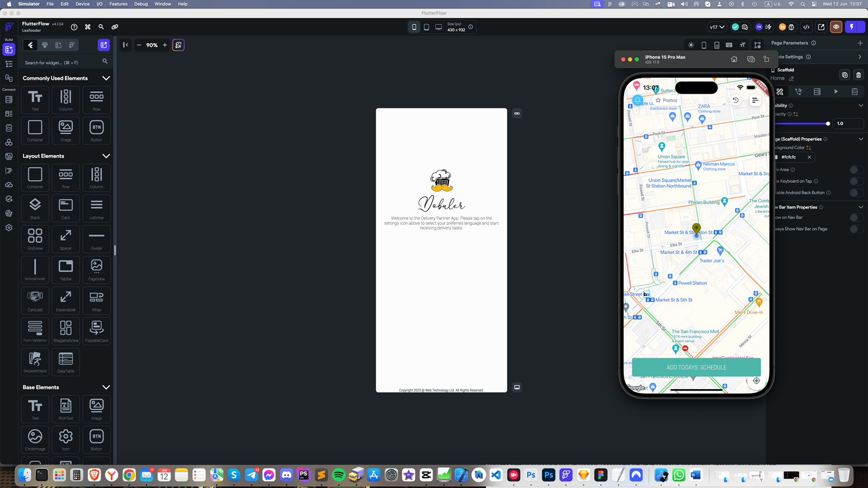The image size is (868, 488).
Task: Select the GridView layout widget
Action: click(x=35, y=238)
